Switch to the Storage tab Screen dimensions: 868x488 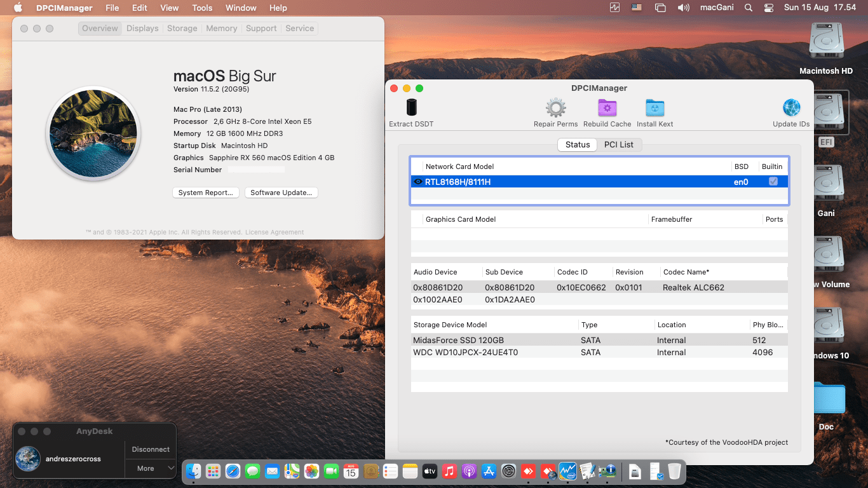coord(182,29)
